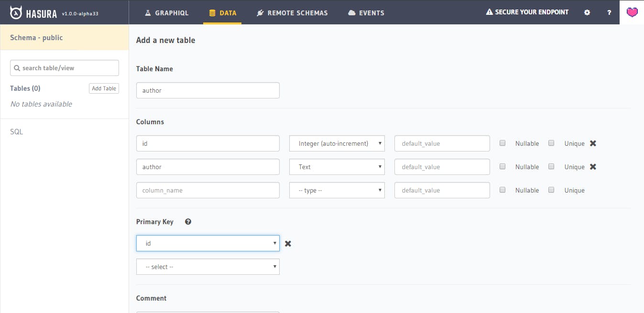Image resolution: width=644 pixels, height=313 pixels.
Task: Switch to the DATA tab
Action: pyautogui.click(x=222, y=13)
